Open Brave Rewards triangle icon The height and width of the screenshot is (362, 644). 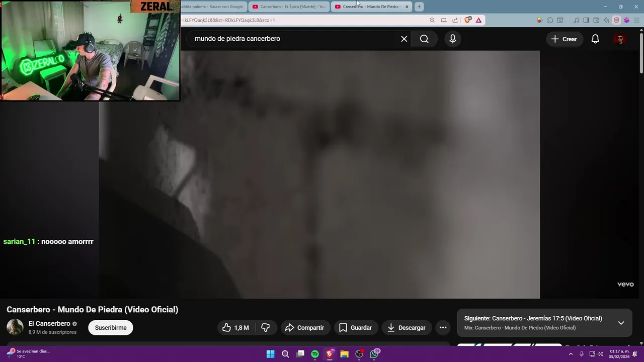coord(478,20)
